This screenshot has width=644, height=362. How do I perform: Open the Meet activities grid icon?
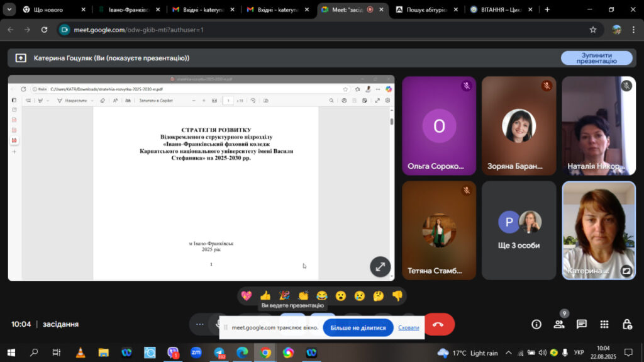point(604,324)
